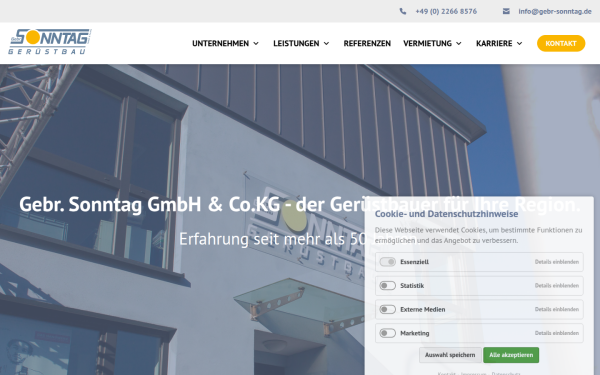Open the Unternehmen menu
The image size is (600, 375).
[220, 44]
